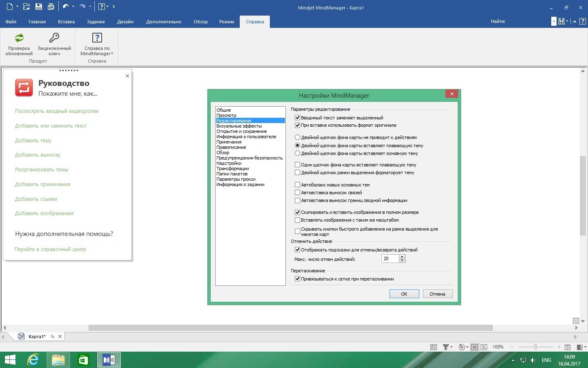Image resolution: width=588 pixels, height=368 pixels.
Task: Open Windows Store from the taskbar
Action: (x=84, y=360)
